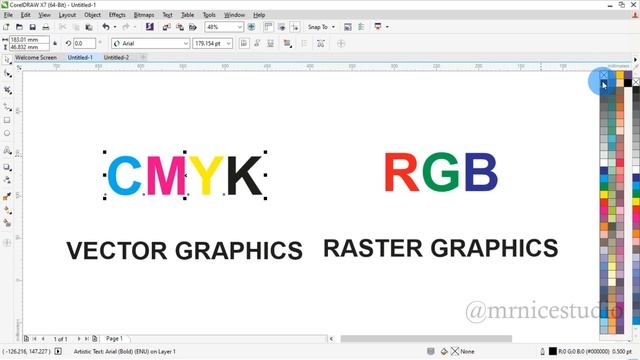Click the add page icon after the page arrows
The image size is (640, 360).
tap(95, 339)
